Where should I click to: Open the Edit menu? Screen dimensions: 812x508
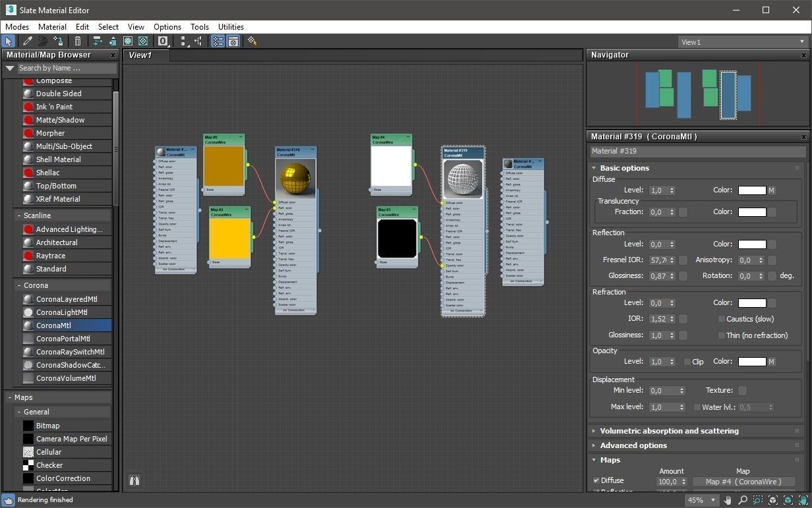pos(82,27)
